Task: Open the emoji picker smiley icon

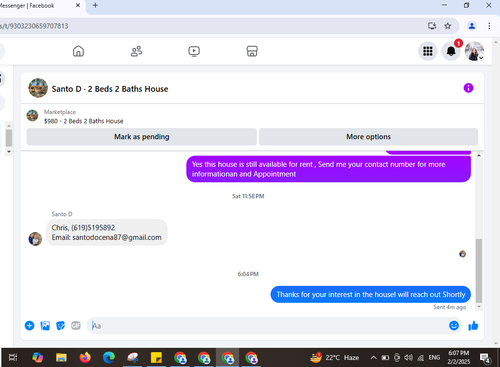Action: tap(454, 325)
